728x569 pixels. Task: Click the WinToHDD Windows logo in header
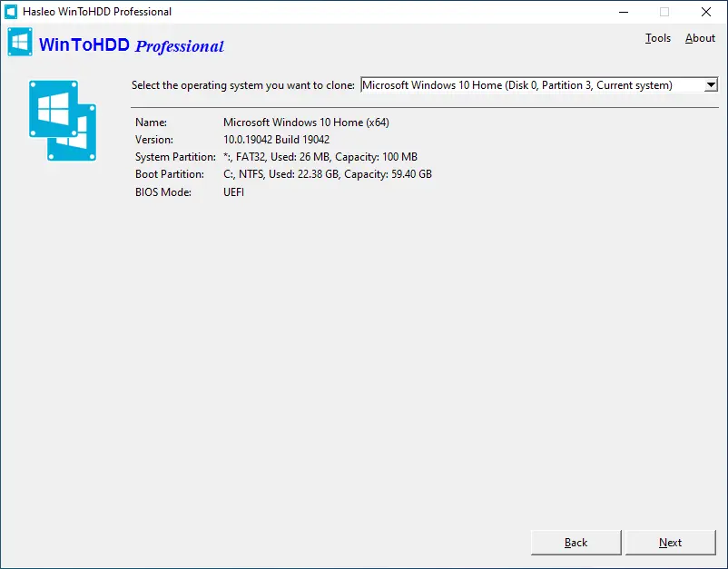tap(20, 43)
